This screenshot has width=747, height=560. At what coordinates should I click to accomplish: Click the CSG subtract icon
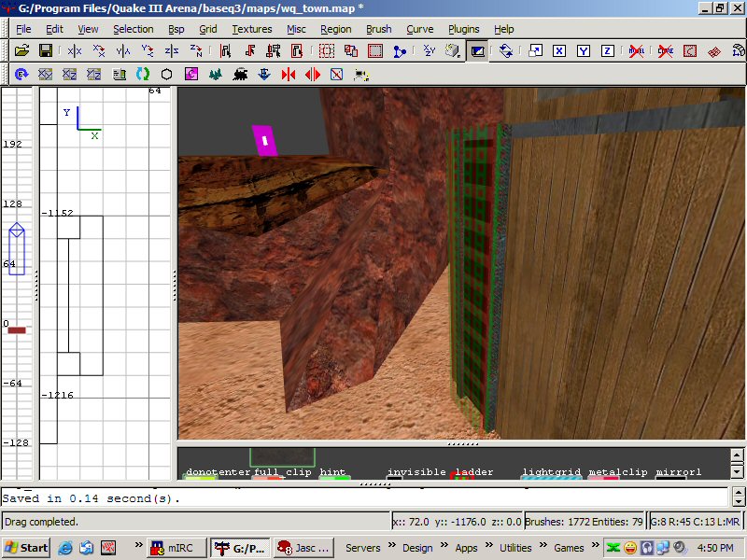(x=327, y=50)
